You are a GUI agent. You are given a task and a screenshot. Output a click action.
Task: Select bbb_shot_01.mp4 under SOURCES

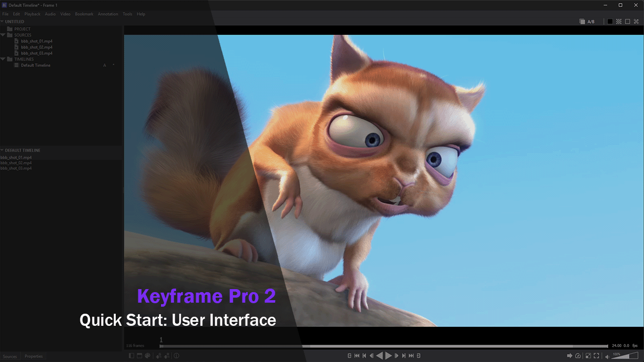37,41
